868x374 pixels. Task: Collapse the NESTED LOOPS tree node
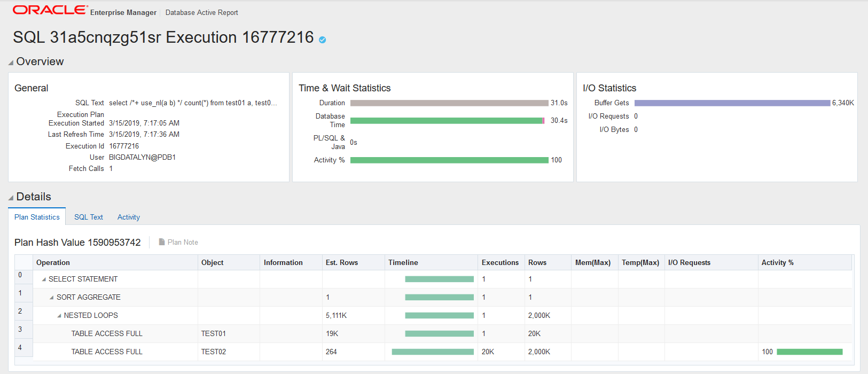[59, 316]
